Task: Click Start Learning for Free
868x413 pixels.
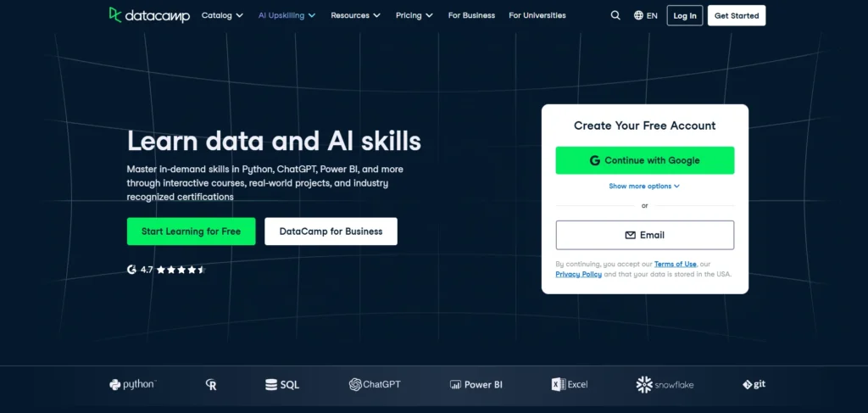Action: [x=191, y=232]
